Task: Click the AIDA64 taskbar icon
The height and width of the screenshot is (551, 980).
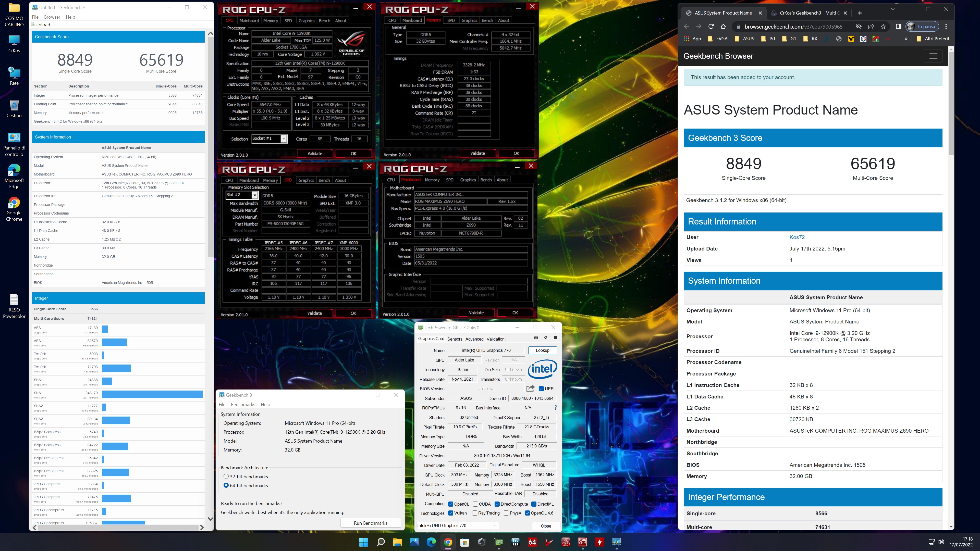Action: (532, 542)
